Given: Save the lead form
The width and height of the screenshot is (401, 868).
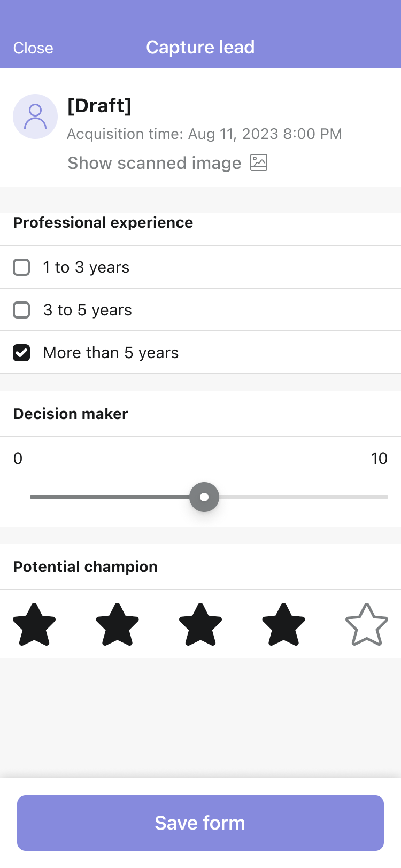Looking at the screenshot, I should pos(200,823).
